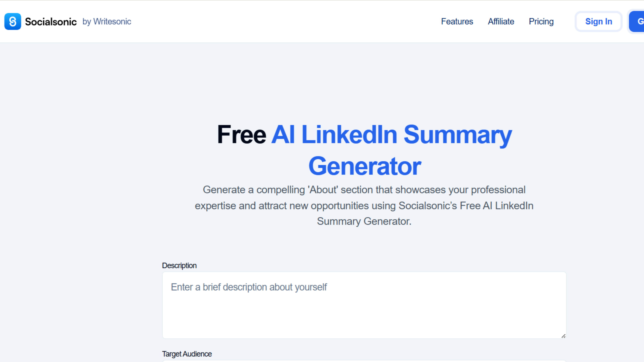This screenshot has height=362, width=644.
Task: Open the Affiliate page link
Action: 501,21
